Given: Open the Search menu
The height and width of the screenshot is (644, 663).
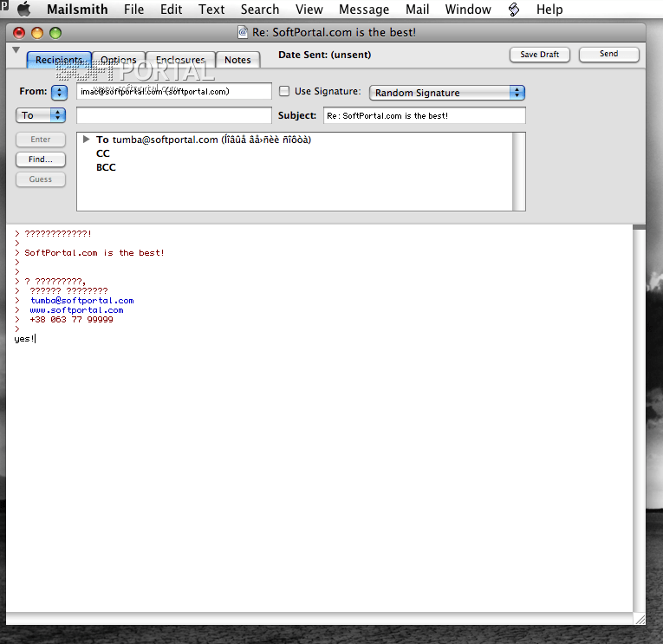Looking at the screenshot, I should pos(260,10).
